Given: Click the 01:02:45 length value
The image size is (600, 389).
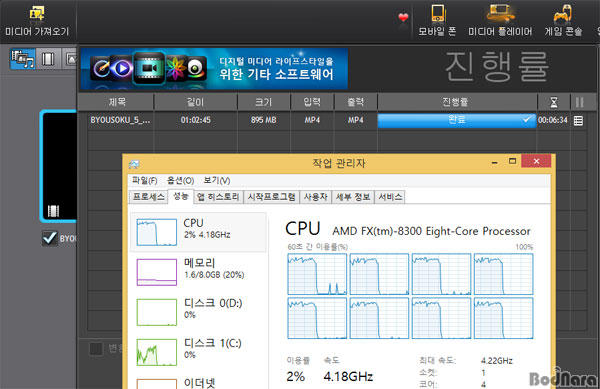Looking at the screenshot, I should (196, 120).
